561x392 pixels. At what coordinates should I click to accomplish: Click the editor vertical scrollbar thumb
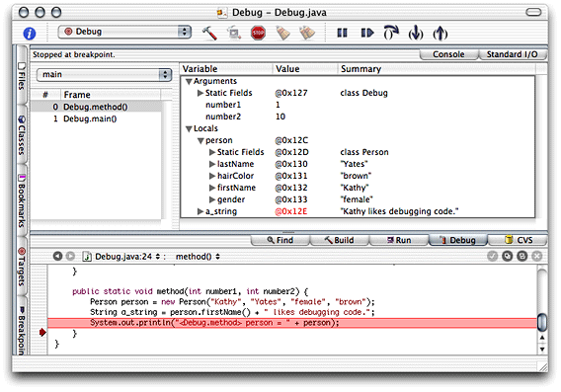click(542, 322)
